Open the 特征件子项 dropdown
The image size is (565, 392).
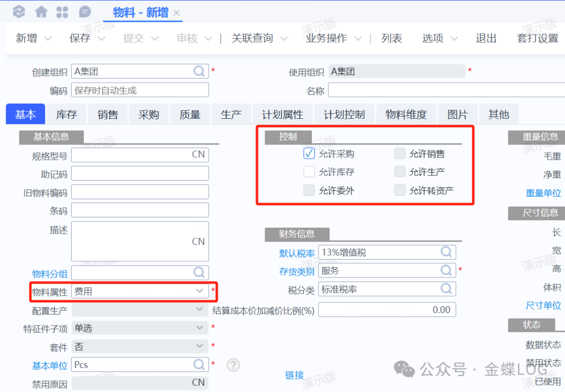(199, 328)
